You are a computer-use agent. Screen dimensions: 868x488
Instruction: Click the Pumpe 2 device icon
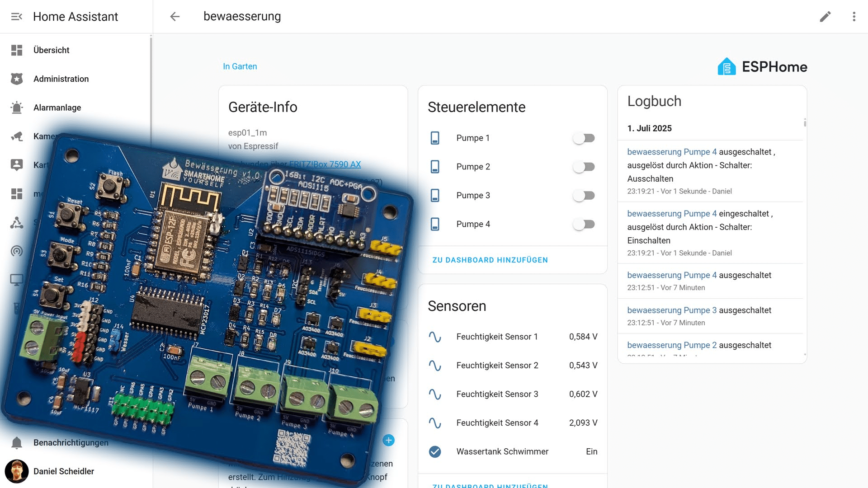[435, 167]
